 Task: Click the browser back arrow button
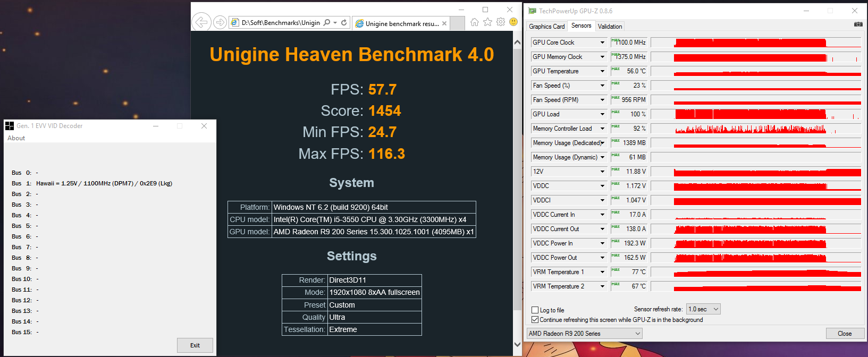click(x=201, y=22)
